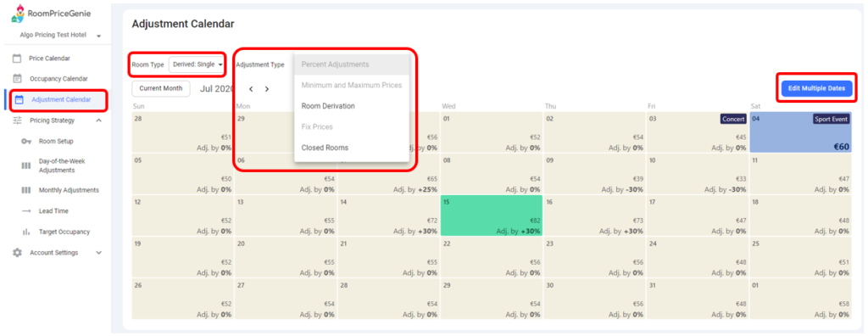
Task: Select the green highlighted day 15 cell
Action: [x=492, y=216]
